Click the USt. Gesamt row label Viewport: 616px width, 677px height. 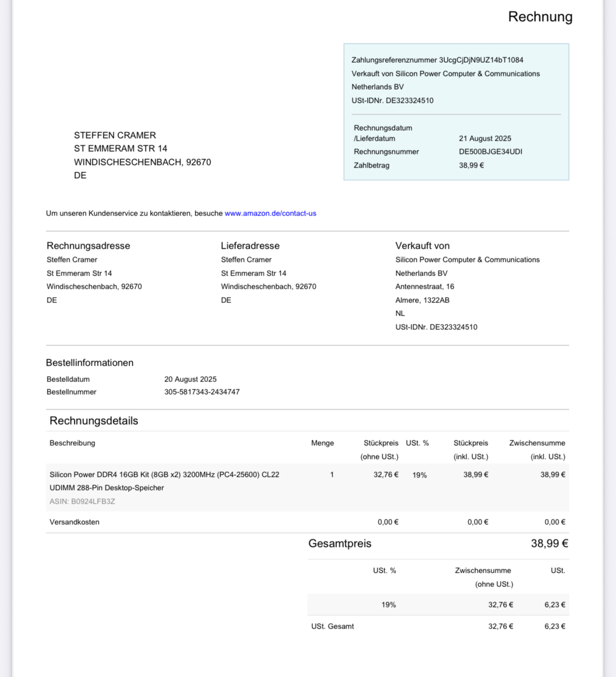pyautogui.click(x=332, y=626)
